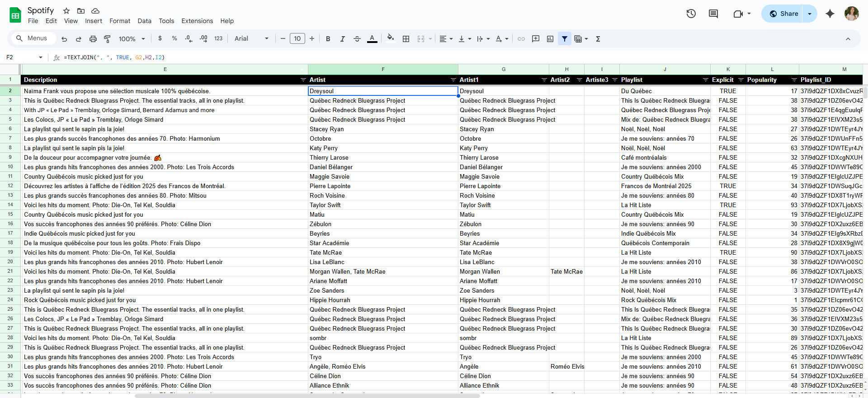Activate the paint format tool
Image resolution: width=868 pixels, height=398 pixels.
click(x=107, y=39)
